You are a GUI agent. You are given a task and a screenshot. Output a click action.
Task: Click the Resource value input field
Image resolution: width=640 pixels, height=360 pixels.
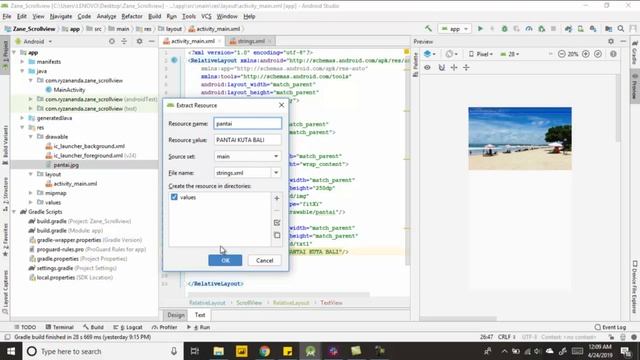(247, 140)
